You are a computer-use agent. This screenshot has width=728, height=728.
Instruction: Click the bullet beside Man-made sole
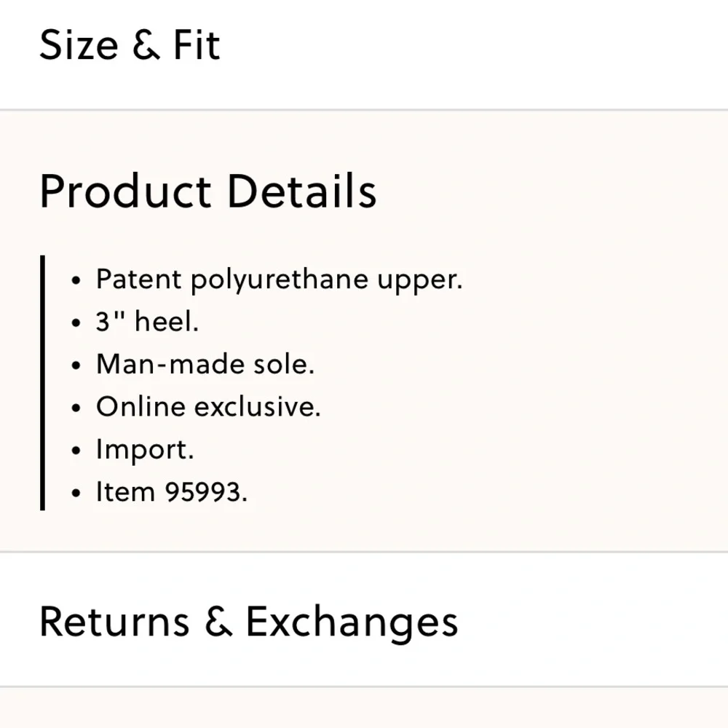(x=76, y=365)
